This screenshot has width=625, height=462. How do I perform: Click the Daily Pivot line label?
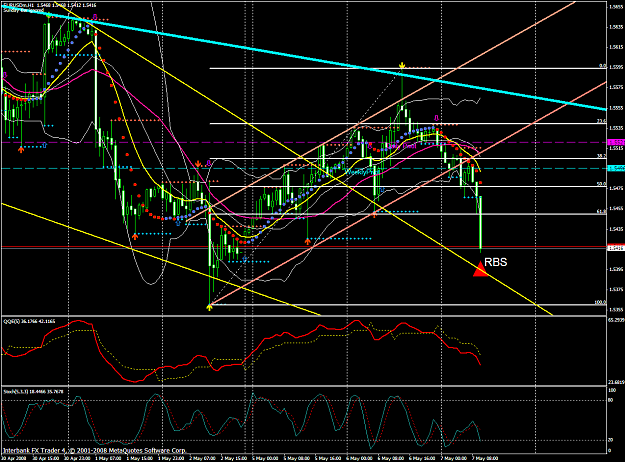401,146
